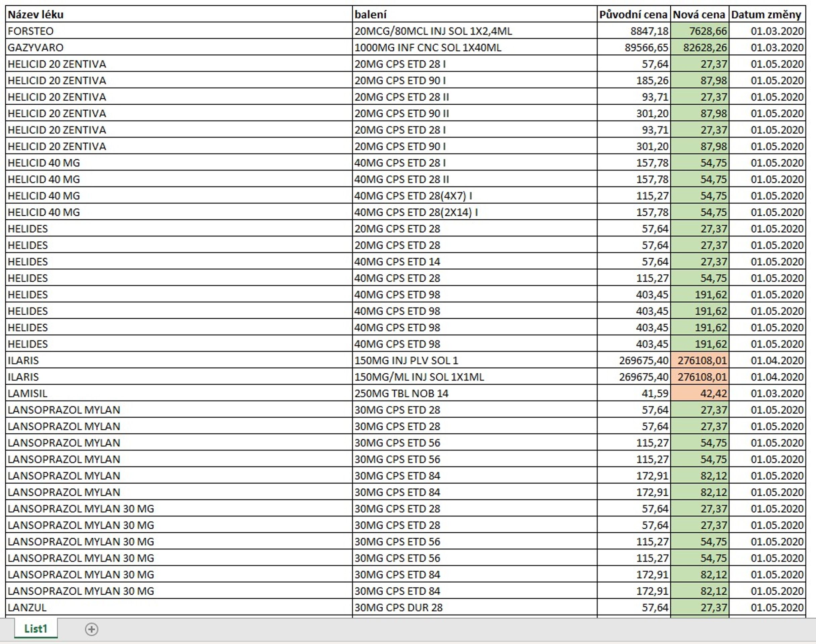Viewport: 816px width, 644px height.
Task: Click the green new price 7628,66
Action: [700, 31]
